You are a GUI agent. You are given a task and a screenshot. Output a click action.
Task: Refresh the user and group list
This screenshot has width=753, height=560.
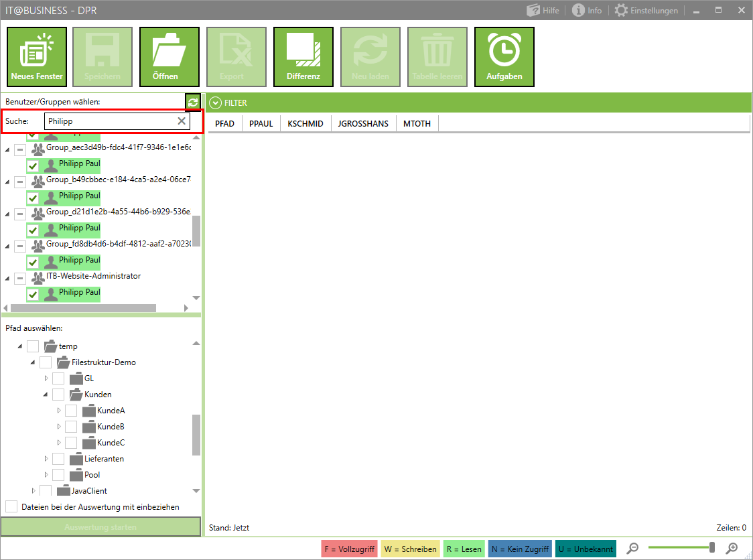point(193,102)
